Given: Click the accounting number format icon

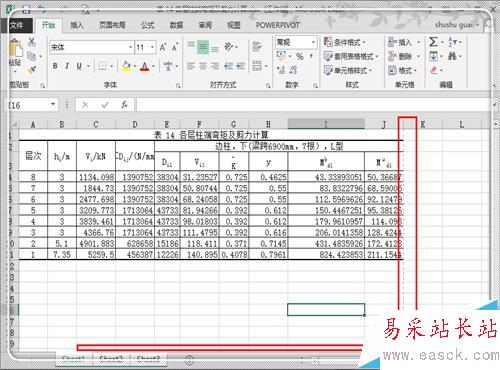Looking at the screenshot, I should click(281, 56).
